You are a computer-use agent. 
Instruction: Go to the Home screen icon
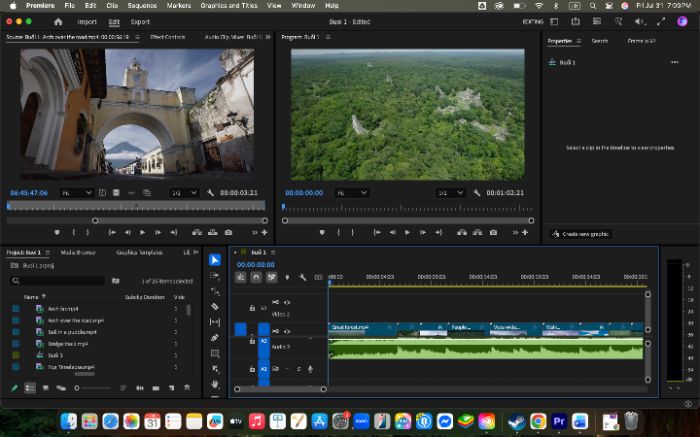pos(58,22)
